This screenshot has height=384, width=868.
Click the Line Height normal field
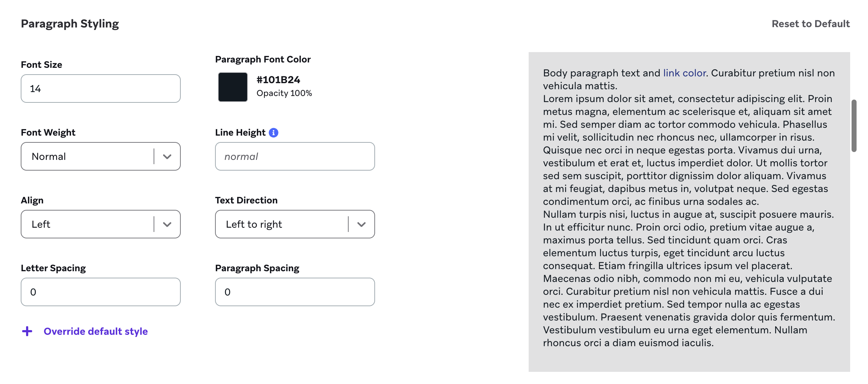coord(294,156)
